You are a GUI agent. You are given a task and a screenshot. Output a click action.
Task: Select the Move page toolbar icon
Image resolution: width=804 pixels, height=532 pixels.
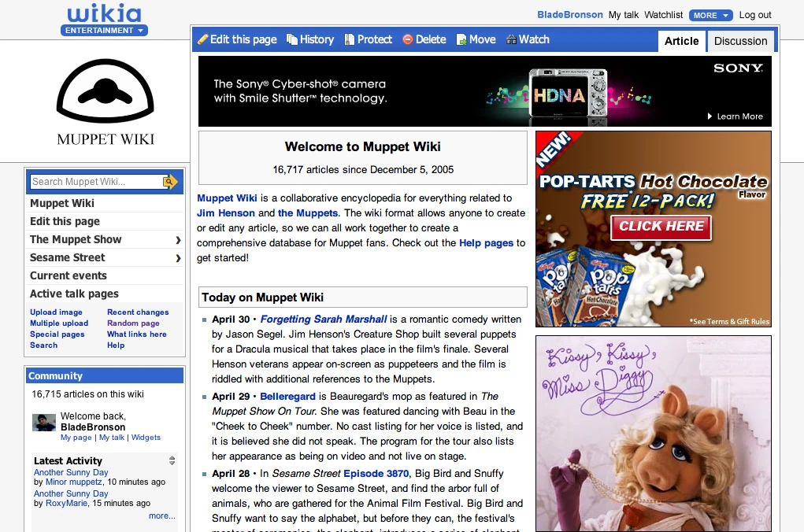click(461, 39)
